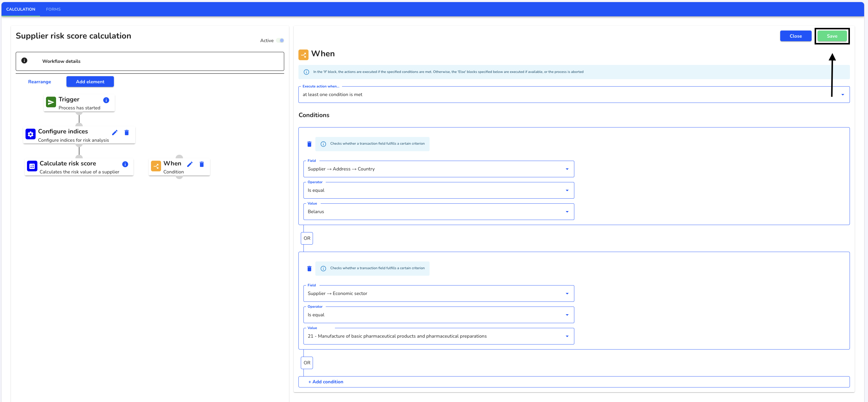Click the edit pencil icon on When block
The width and height of the screenshot is (868, 402).
[190, 164]
